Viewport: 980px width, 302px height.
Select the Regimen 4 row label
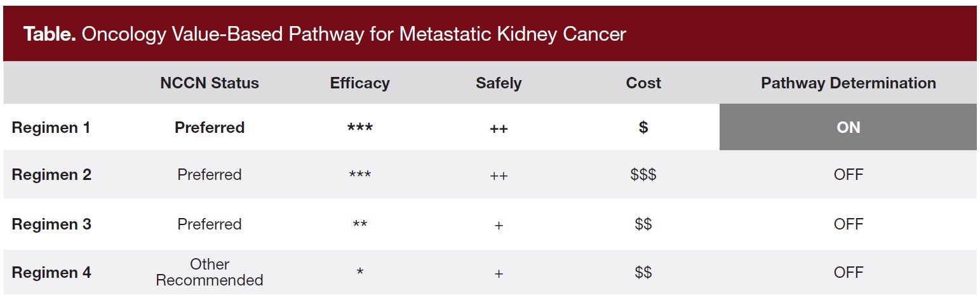[x=51, y=273]
